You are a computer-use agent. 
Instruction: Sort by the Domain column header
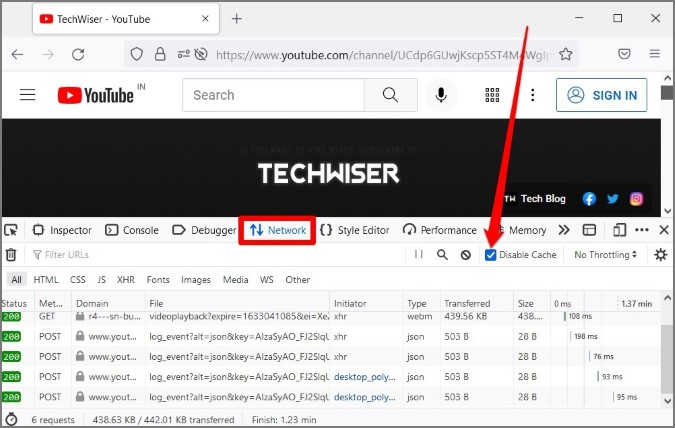click(x=108, y=303)
